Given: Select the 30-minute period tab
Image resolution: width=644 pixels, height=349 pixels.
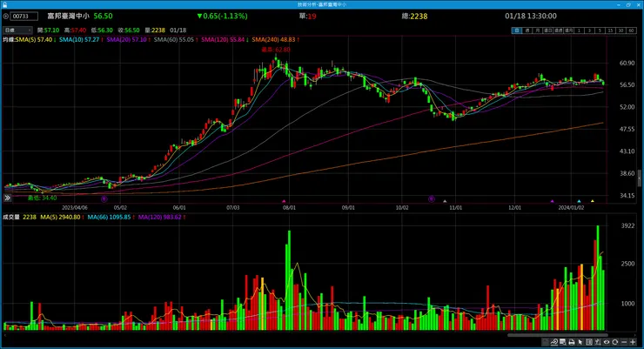Looking at the screenshot, I should [621, 30].
